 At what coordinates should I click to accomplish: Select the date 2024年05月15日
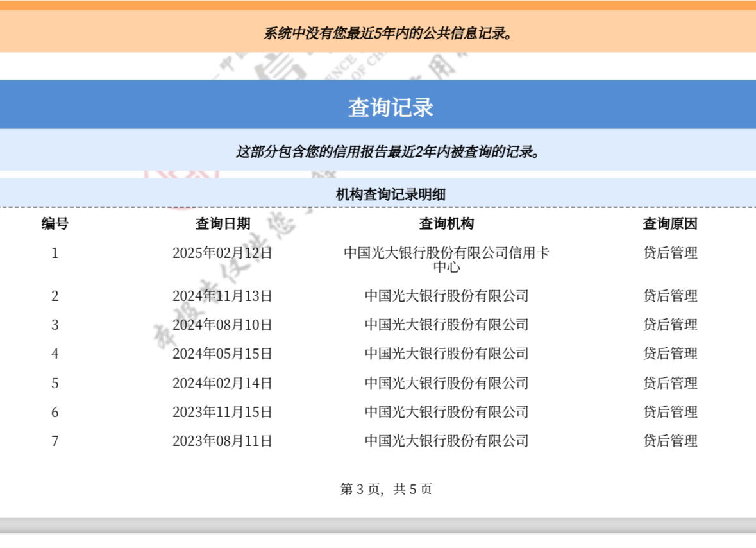click(223, 354)
